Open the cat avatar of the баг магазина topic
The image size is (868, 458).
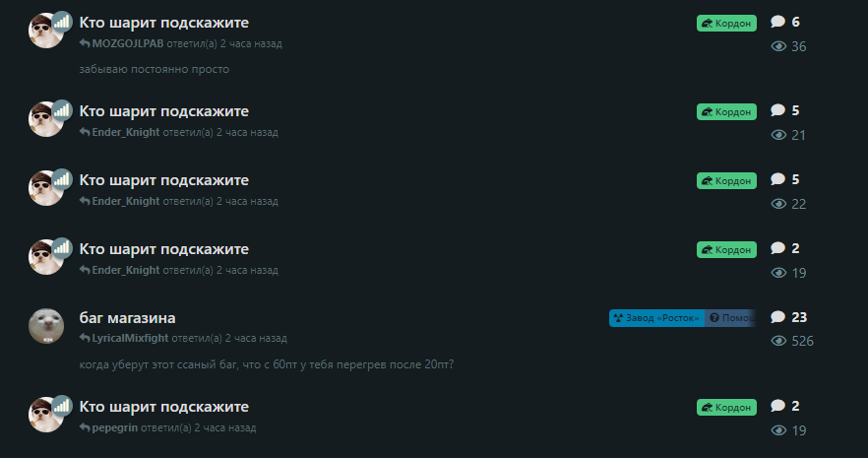click(x=46, y=326)
